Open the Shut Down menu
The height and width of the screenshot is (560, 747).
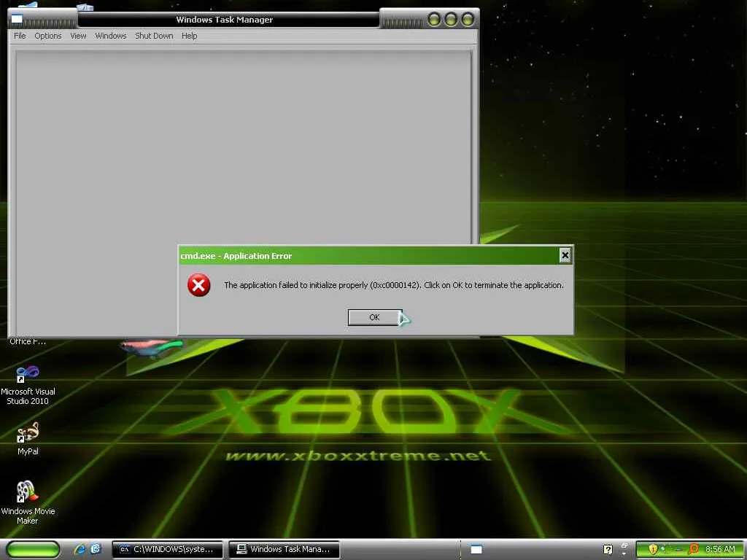[x=154, y=36]
